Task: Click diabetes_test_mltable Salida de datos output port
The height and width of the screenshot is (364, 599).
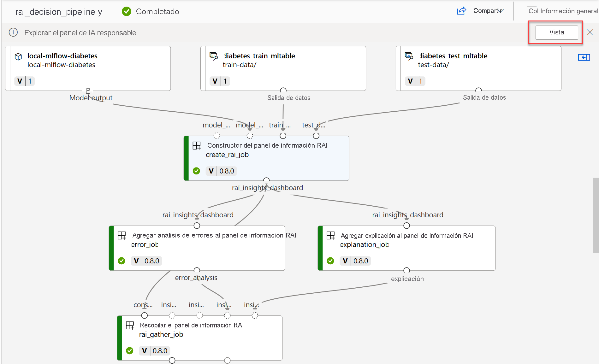Action: (478, 90)
